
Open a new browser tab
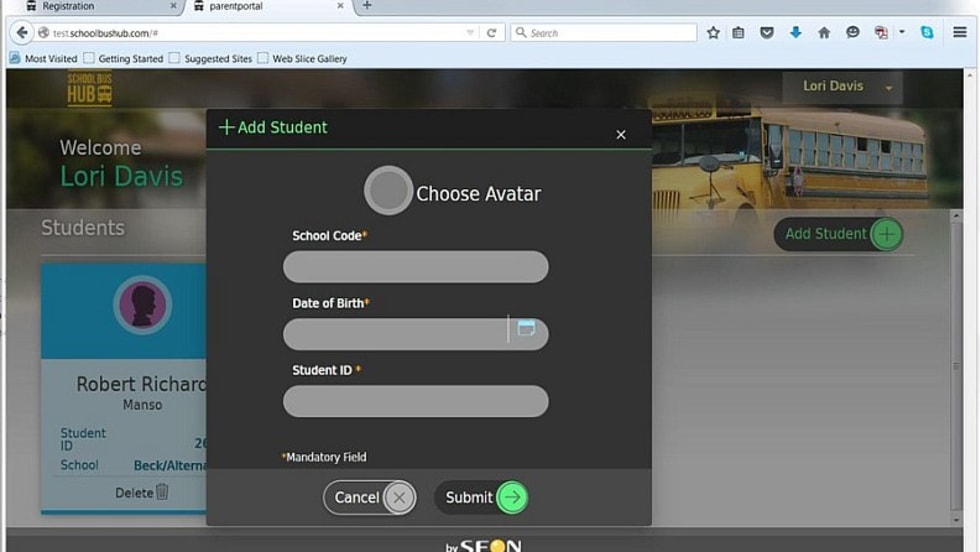point(367,6)
